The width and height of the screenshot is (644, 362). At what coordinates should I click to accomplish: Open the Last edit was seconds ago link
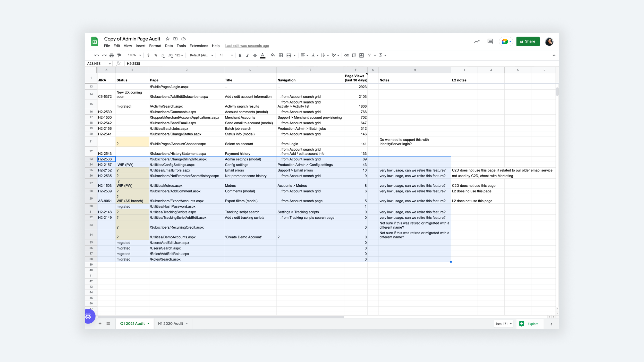point(247,46)
